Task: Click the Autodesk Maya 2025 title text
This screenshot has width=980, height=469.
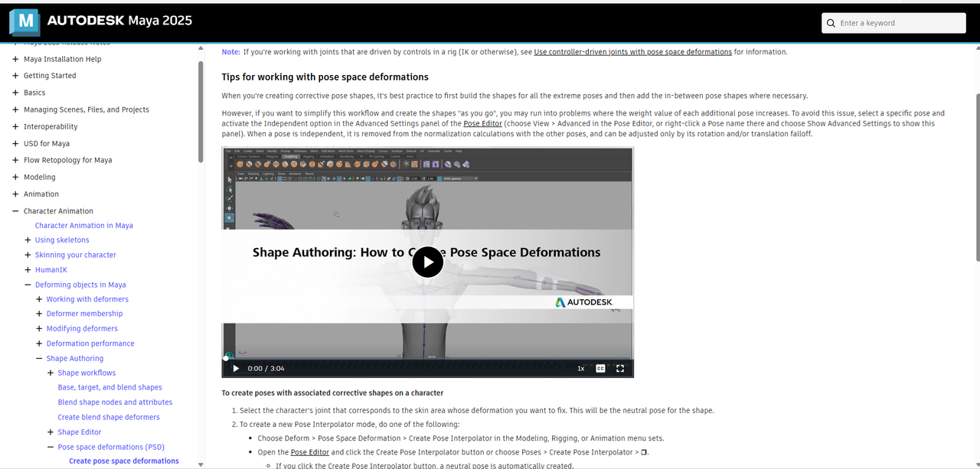Action: pyautogui.click(x=119, y=21)
